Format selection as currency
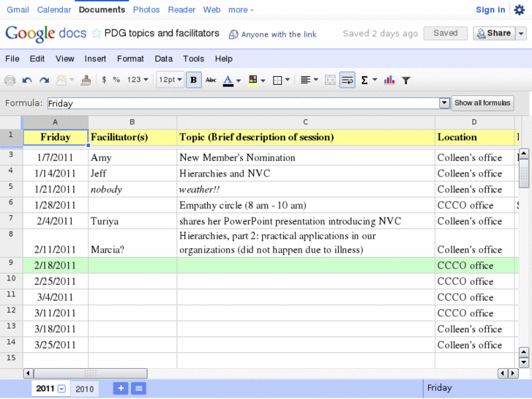The height and width of the screenshot is (399, 532). click(104, 80)
